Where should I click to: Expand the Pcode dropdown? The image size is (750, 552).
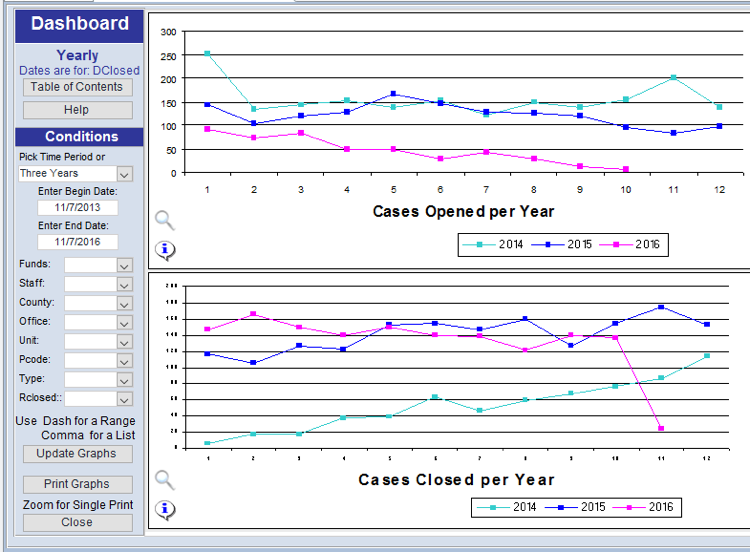point(124,360)
